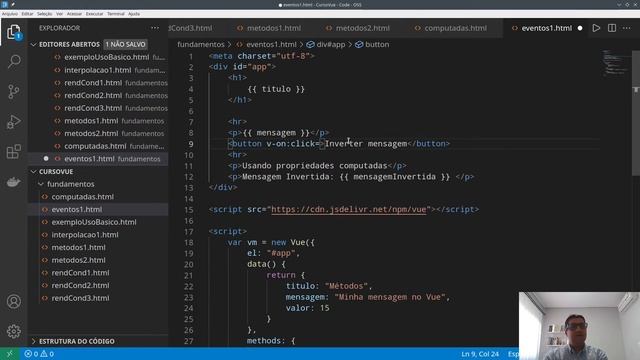Click the Run file play icon
The height and width of the screenshot is (360, 640).
click(x=596, y=28)
